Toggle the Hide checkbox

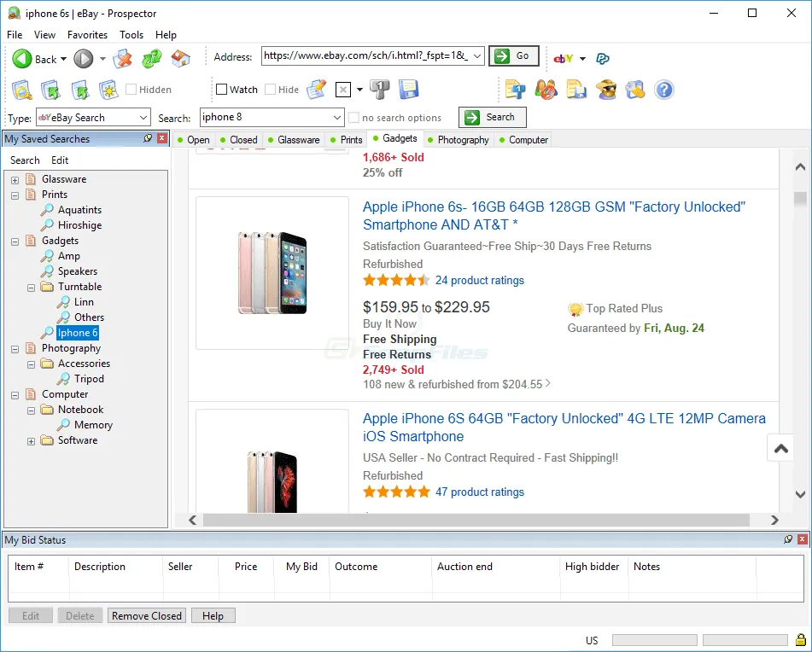point(270,90)
